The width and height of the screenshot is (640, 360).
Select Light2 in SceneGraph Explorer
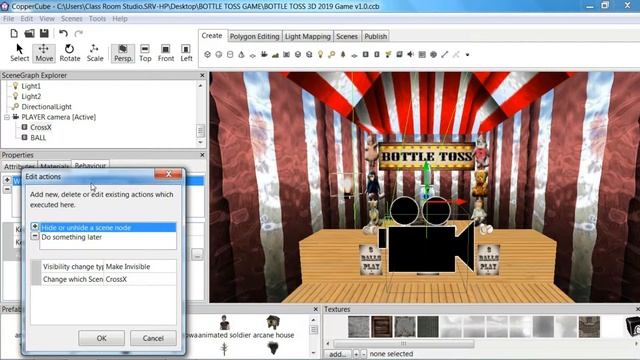click(x=31, y=96)
